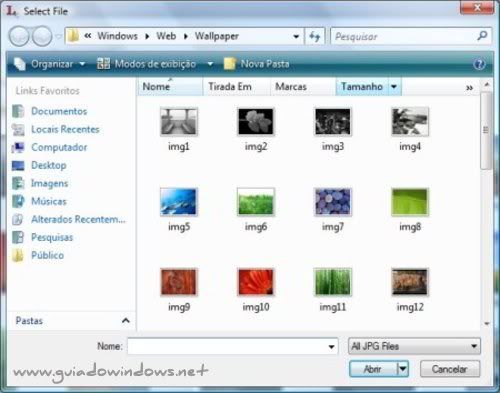
Task: Click the refresh icon beside address bar
Action: (x=315, y=36)
